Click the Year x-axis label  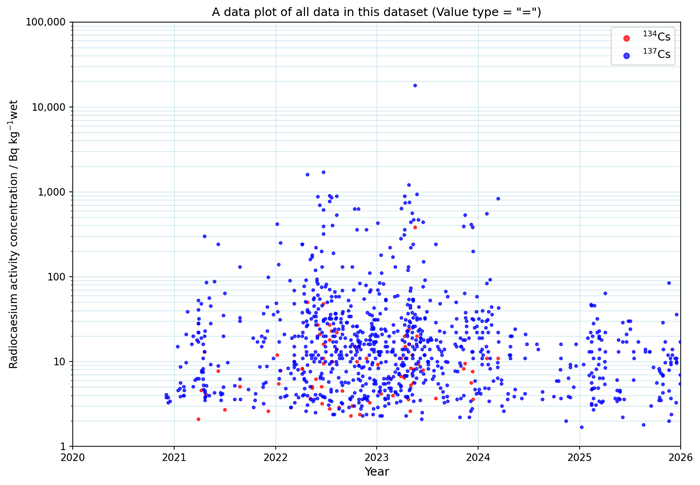point(376,472)
